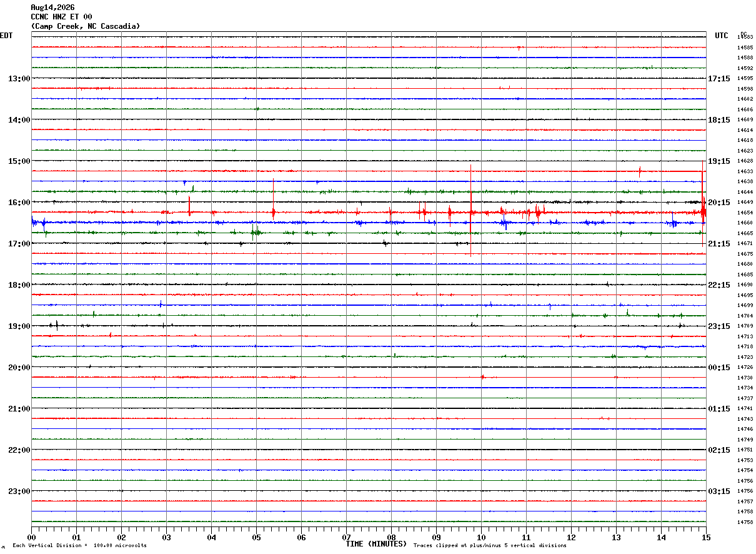Select the 20:15 UTC time label
The width and height of the screenshot is (756, 554).
(719, 203)
